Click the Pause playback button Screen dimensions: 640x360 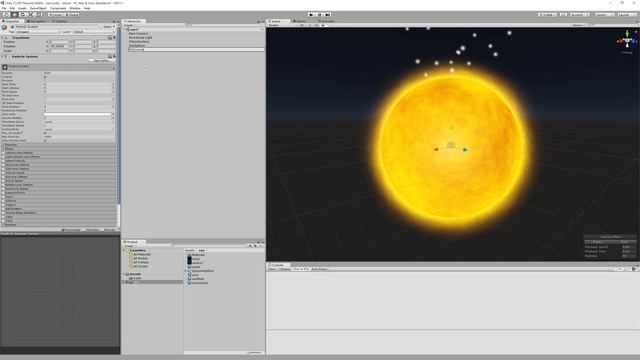click(320, 15)
